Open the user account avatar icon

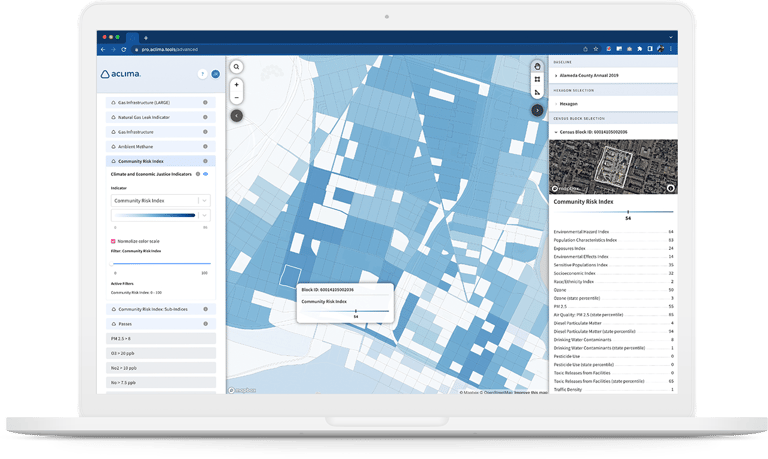click(x=215, y=74)
